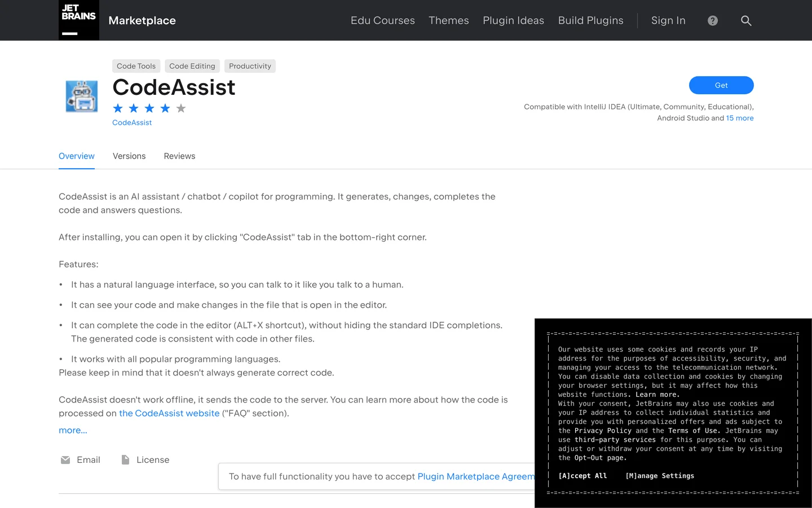Click the first rating star
Image resolution: width=812 pixels, height=508 pixels.
click(x=118, y=108)
